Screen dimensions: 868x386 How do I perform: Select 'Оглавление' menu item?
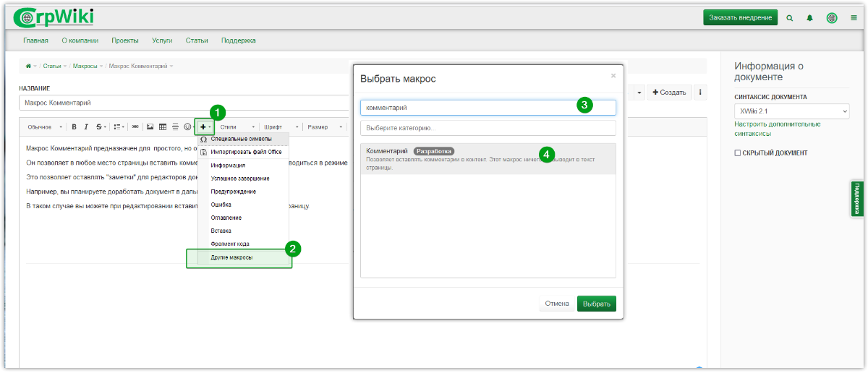(x=243, y=218)
